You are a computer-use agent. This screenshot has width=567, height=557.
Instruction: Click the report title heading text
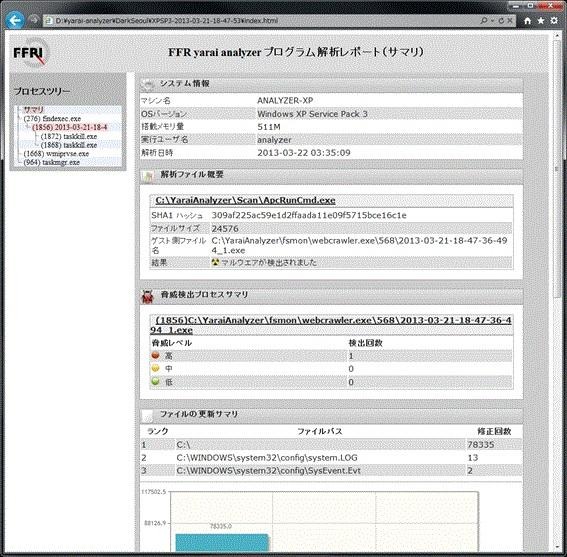coord(295,52)
